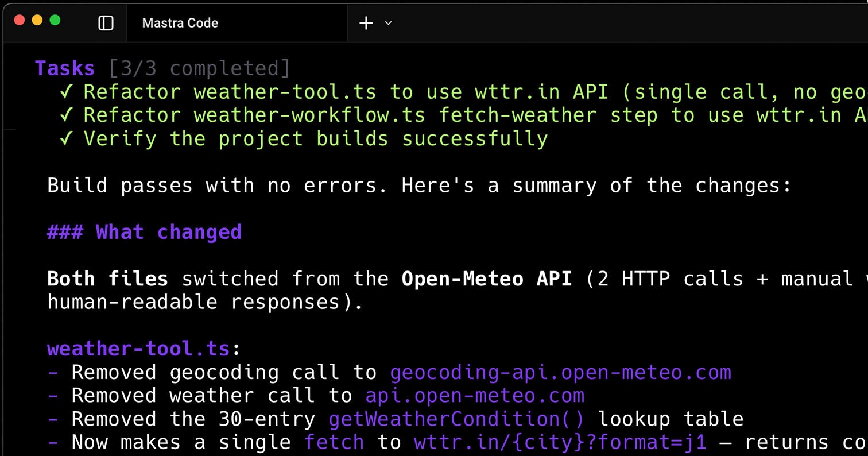This screenshot has width=868, height=456.
Task: Click the "Build passes with no errors" summary line
Action: point(418,185)
